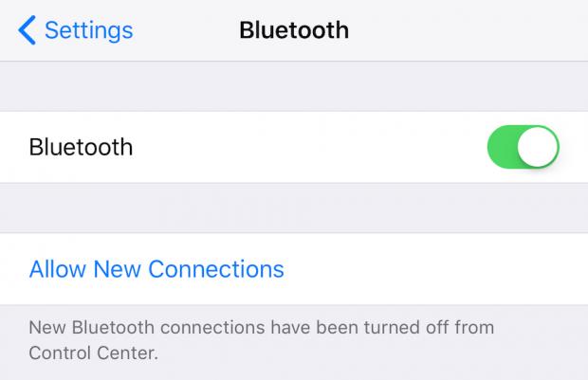
Task: Click the gray gap above the Bluetooth row
Action: tap(294, 86)
